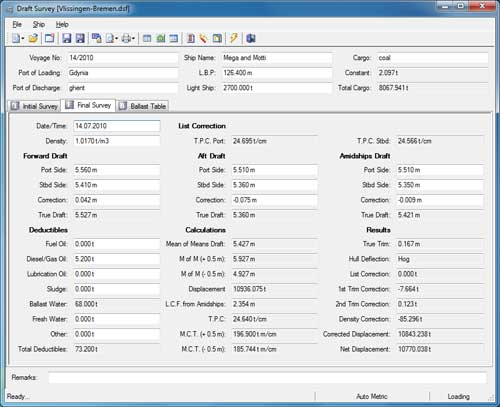Click the last toolbar icon with blue books
Image resolution: width=500 pixels, height=407 pixels.
251,38
